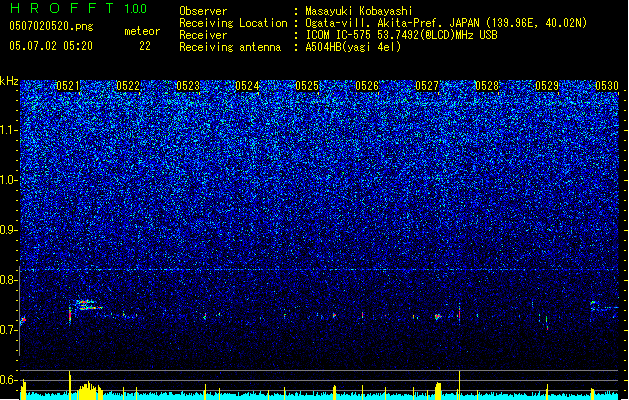The height and width of the screenshot is (400, 629).
Task: Click the meteor echo near 0527
Action: pyautogui.click(x=438, y=317)
